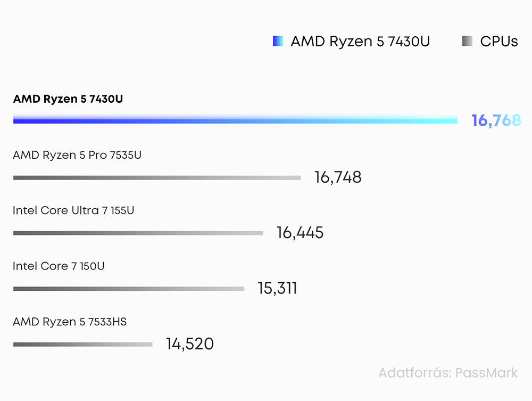Click the 16,748 score value
The height and width of the screenshot is (401, 532).
[338, 177]
